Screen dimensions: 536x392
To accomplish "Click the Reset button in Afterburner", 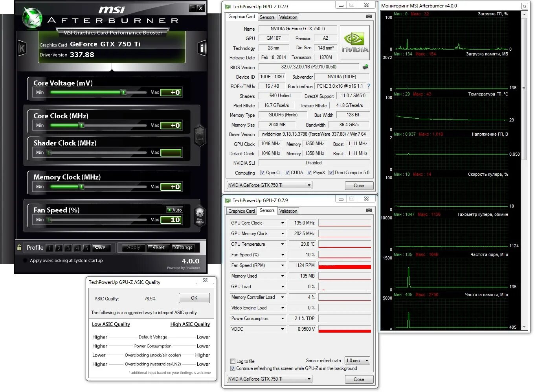I will (158, 247).
